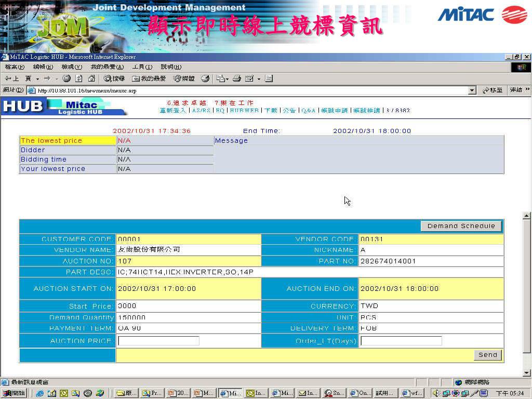Switch to the Pr... taskbar window
The width and height of the screenshot is (532, 399).
(x=152, y=393)
